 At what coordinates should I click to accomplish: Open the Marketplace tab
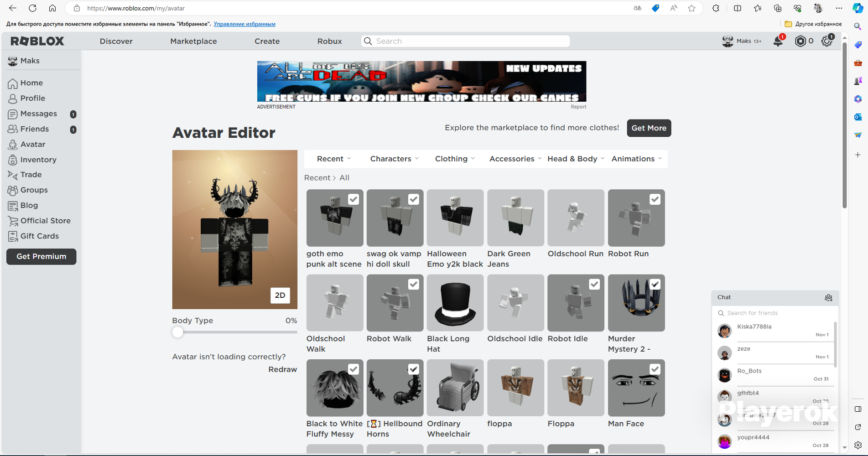[x=193, y=41]
